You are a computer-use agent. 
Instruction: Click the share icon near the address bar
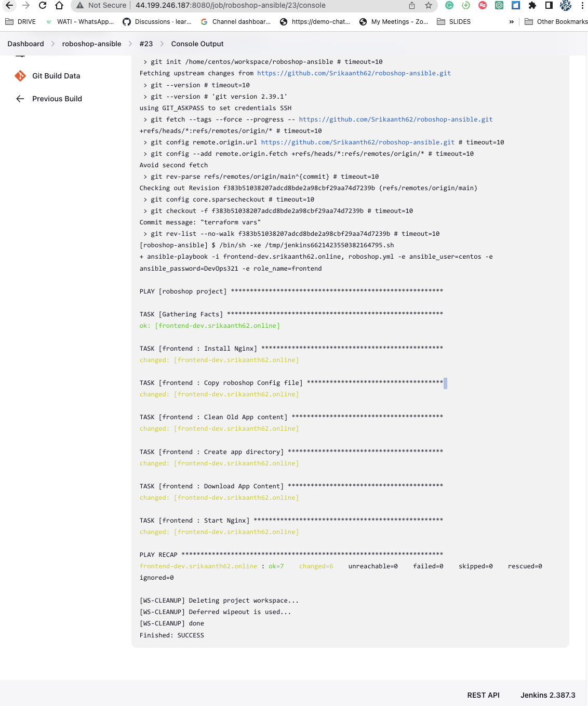411,6
